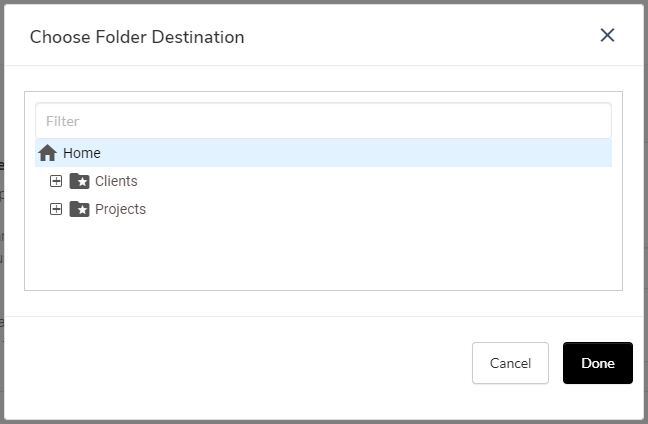Click the X icon in dialog header

(607, 35)
